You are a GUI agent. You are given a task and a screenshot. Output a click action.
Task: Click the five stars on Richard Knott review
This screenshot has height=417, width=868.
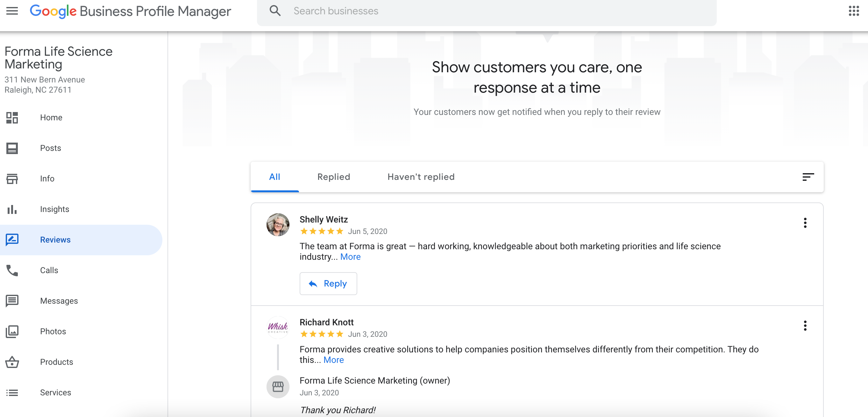[x=322, y=334]
